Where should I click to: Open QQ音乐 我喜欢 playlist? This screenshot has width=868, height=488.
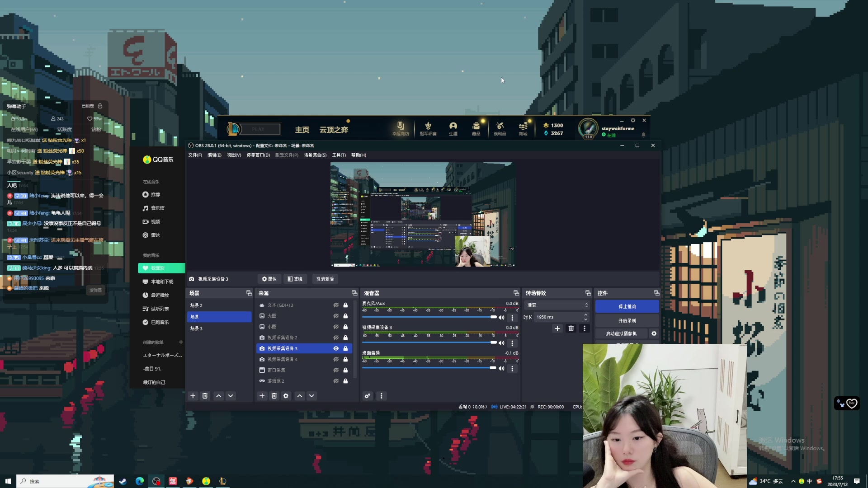coord(161,268)
